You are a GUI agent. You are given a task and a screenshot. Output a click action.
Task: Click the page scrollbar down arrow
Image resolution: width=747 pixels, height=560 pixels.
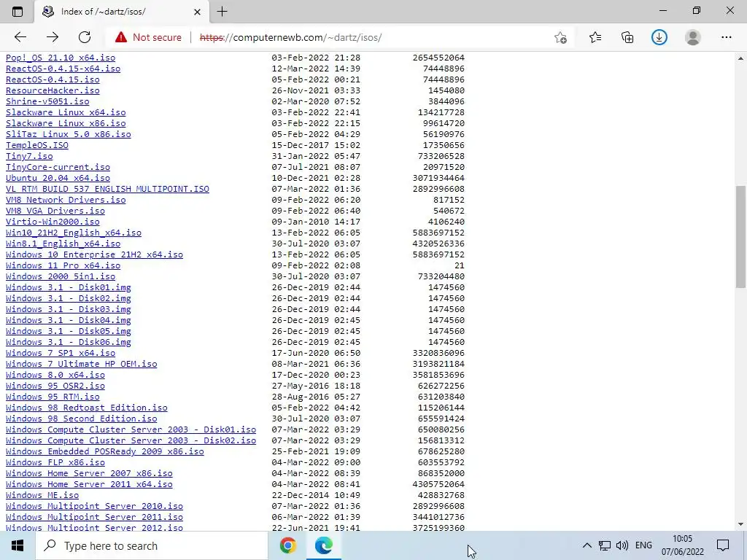tap(740, 524)
